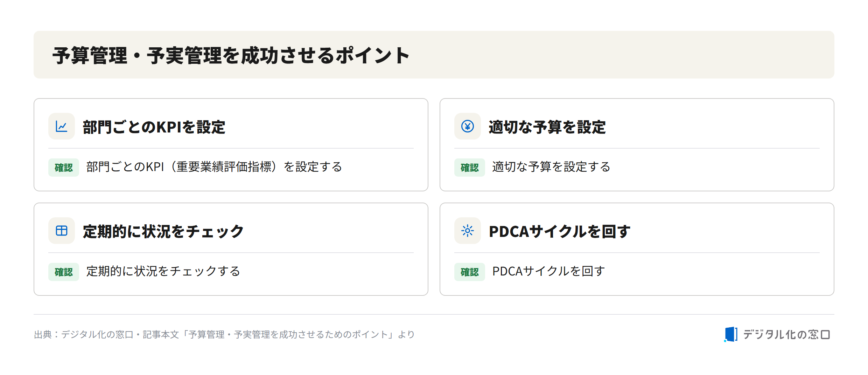Image resolution: width=868 pixels, height=375 pixels.
Task: Click the heading PDCAサイクルを回す
Action: point(560,231)
